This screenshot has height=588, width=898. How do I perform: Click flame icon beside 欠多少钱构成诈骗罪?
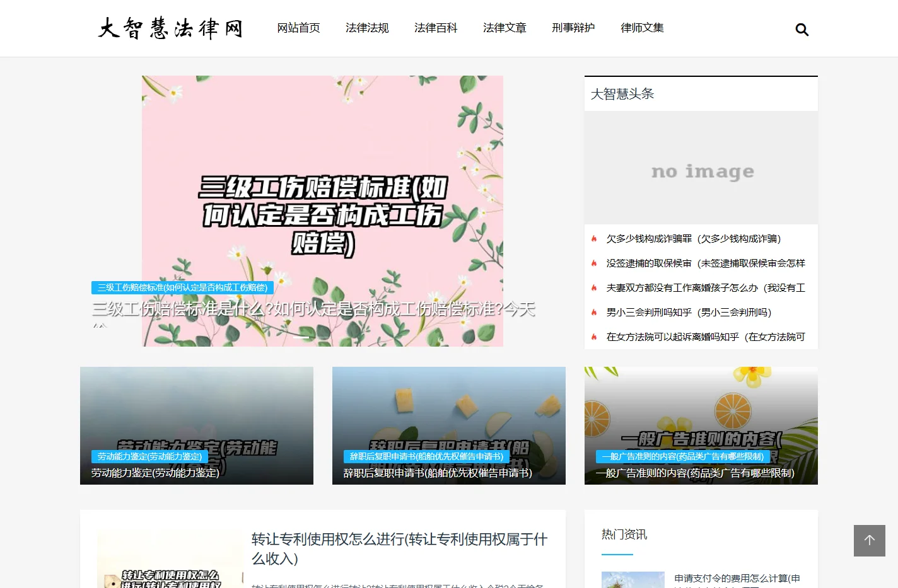[x=594, y=239]
